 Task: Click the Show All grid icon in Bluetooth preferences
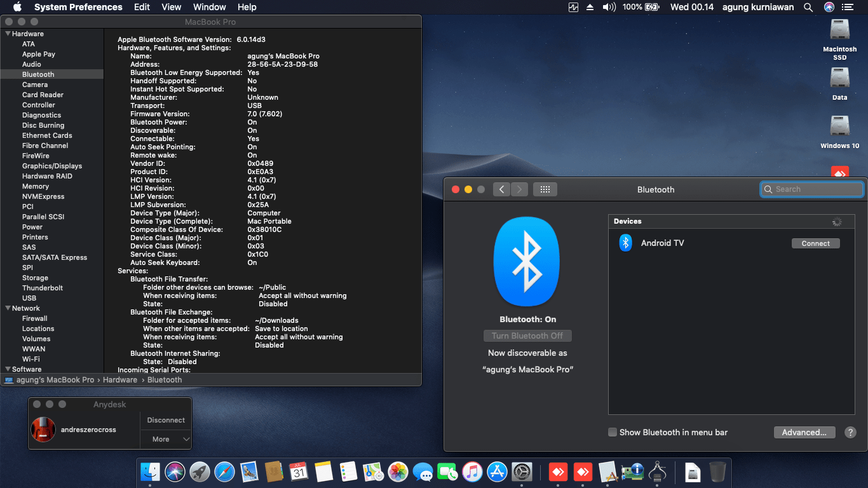(x=545, y=189)
